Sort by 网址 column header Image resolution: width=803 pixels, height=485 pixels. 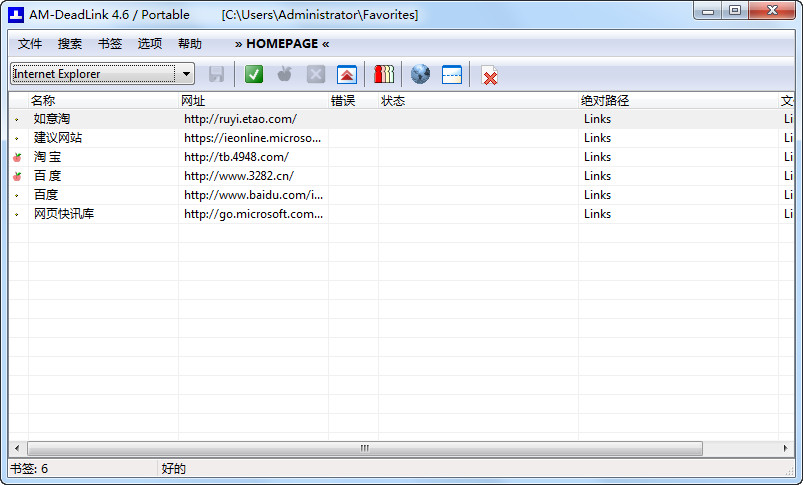253,101
